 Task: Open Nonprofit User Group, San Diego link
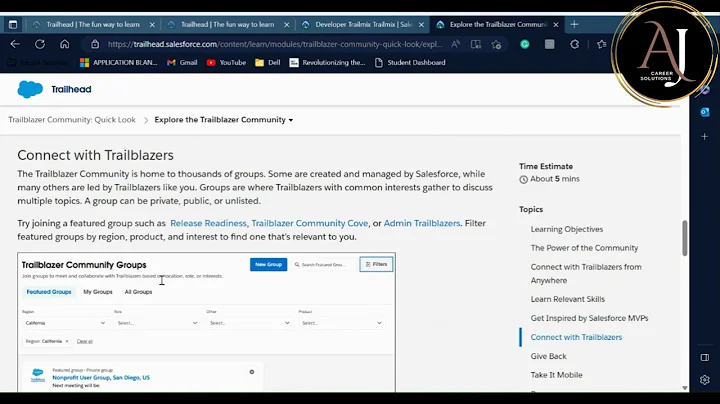tap(101, 377)
